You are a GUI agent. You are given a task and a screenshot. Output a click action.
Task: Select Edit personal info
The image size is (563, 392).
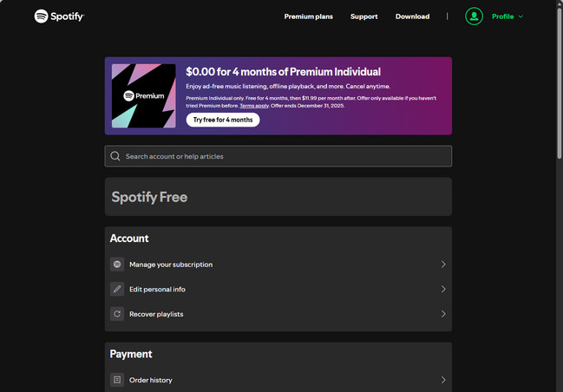pos(278,289)
